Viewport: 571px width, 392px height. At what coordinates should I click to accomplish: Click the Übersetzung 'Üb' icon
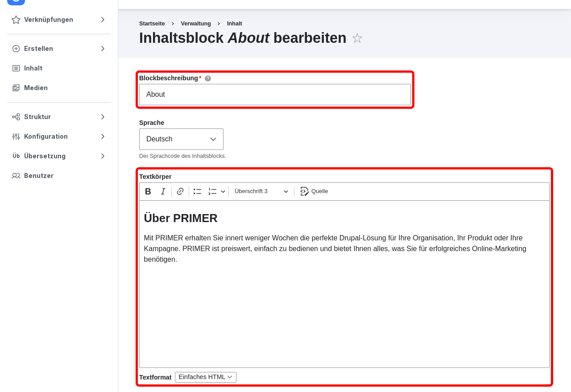pyautogui.click(x=16, y=156)
